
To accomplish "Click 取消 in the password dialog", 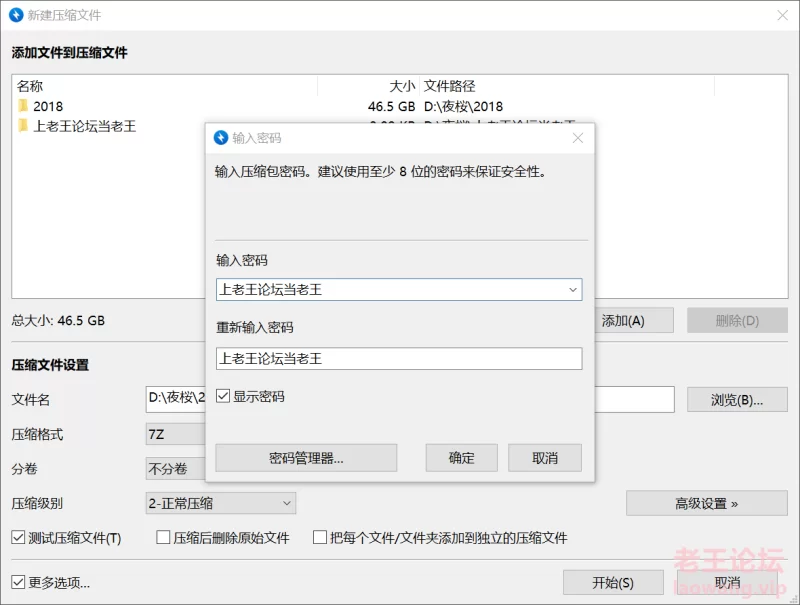I will pos(545,458).
